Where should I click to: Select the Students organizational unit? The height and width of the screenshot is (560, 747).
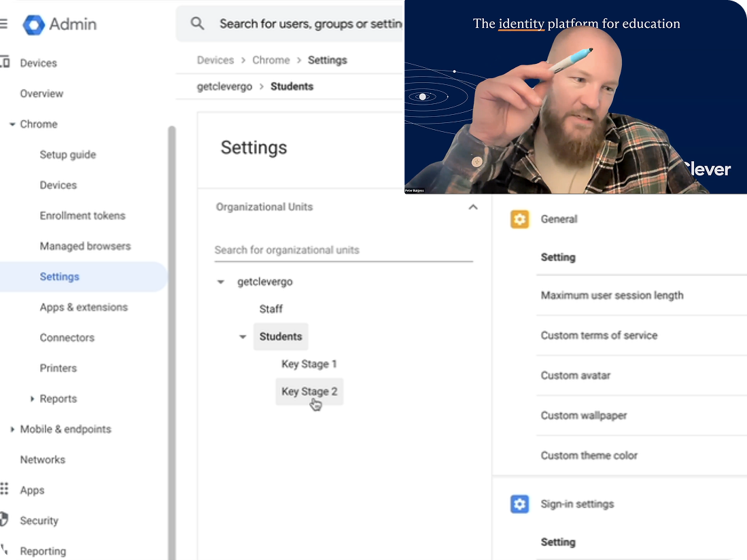click(281, 336)
